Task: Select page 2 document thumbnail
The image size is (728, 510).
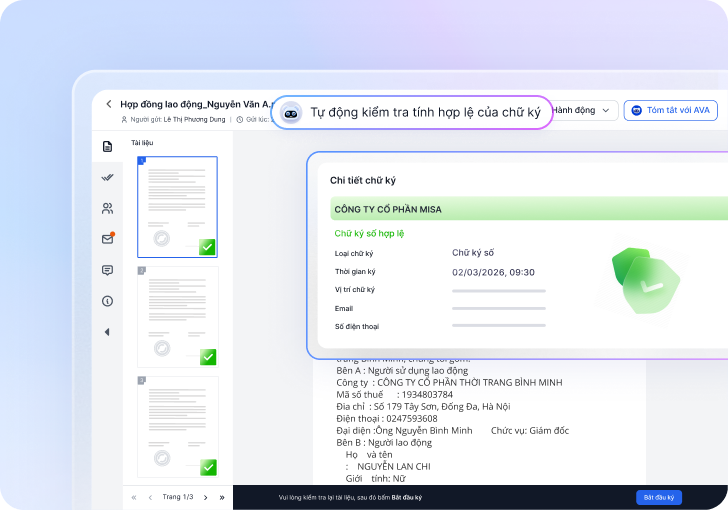Action: (178, 317)
